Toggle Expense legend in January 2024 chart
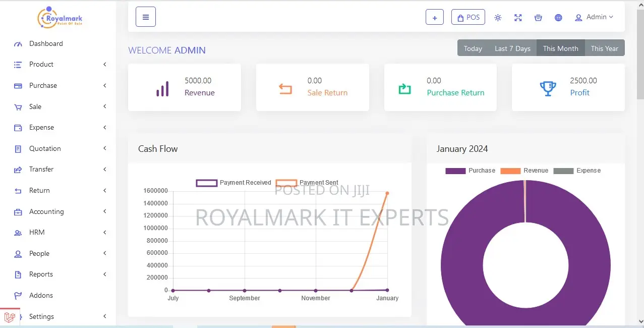 click(577, 171)
